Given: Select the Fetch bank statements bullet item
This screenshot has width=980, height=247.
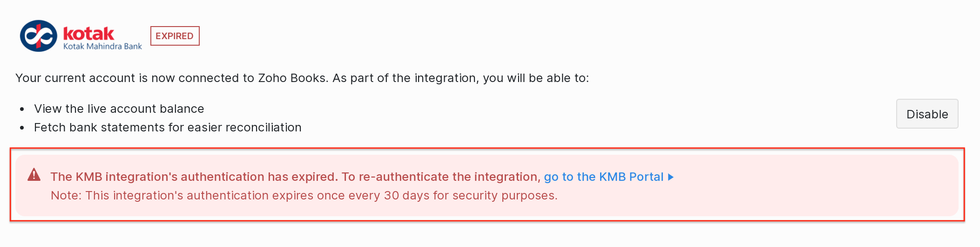Looking at the screenshot, I should (x=168, y=127).
